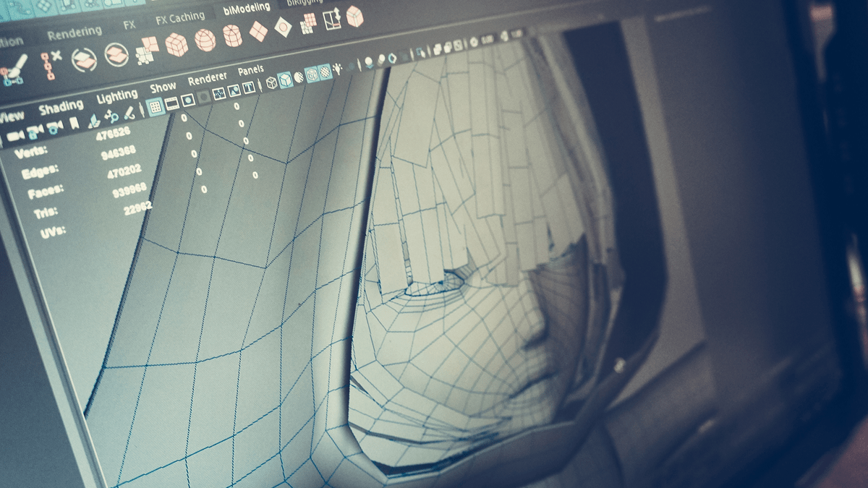Click the Edges: label in heads-up display
Image resolution: width=868 pixels, height=488 pixels.
pyautogui.click(x=39, y=174)
